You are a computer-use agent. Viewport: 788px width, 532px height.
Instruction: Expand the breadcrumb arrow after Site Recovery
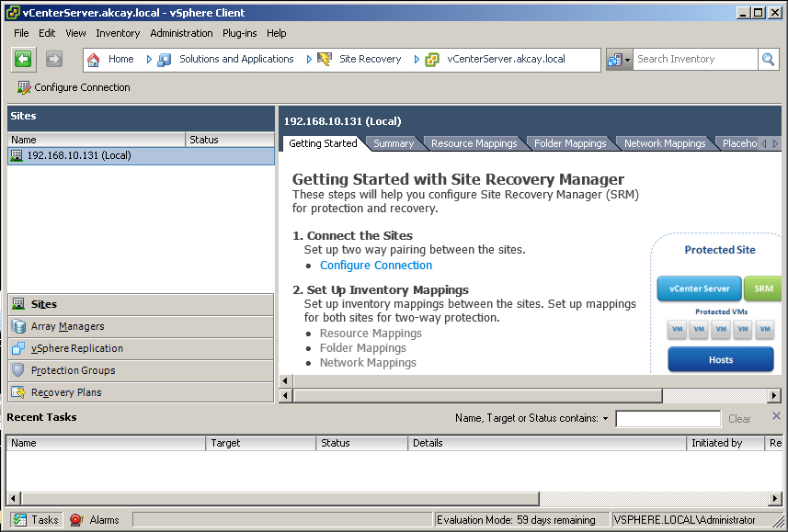point(417,60)
